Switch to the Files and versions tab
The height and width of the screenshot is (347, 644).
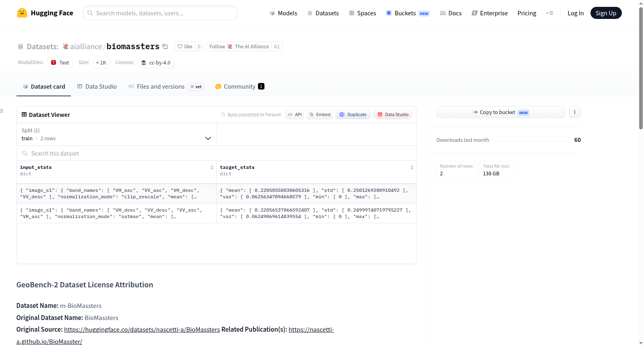tap(166, 86)
